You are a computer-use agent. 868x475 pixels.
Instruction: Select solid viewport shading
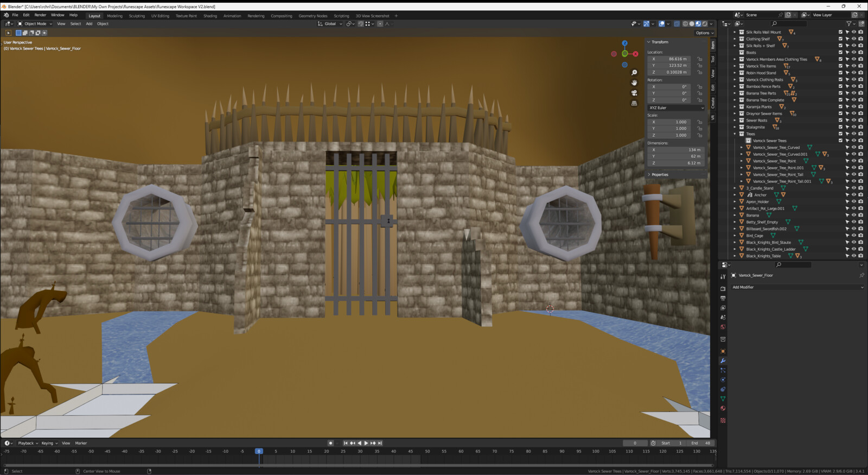[692, 24]
